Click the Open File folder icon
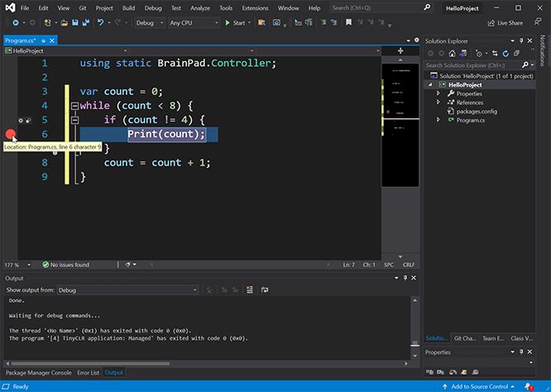Viewport: 551px width, 392px height. click(x=64, y=23)
